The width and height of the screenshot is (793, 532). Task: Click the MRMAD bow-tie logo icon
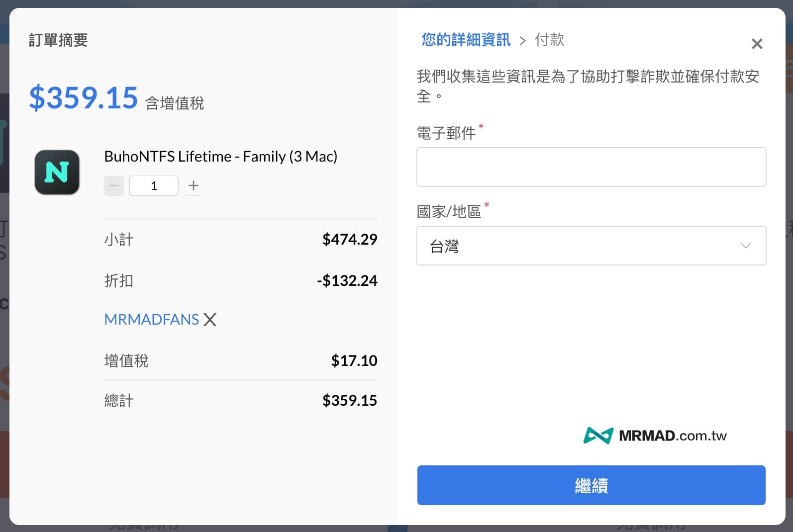(598, 436)
